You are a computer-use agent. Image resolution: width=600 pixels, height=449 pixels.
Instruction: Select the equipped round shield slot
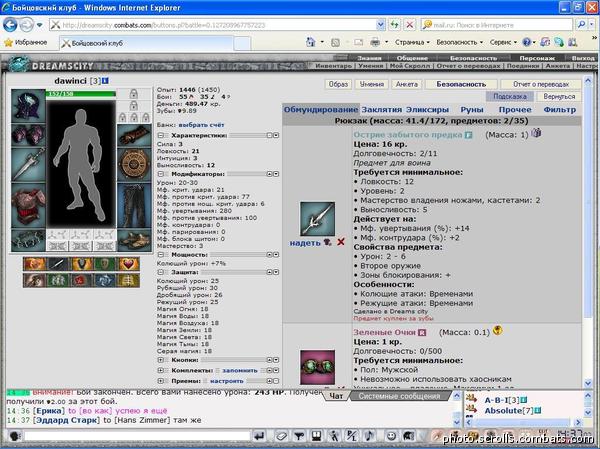click(x=134, y=164)
